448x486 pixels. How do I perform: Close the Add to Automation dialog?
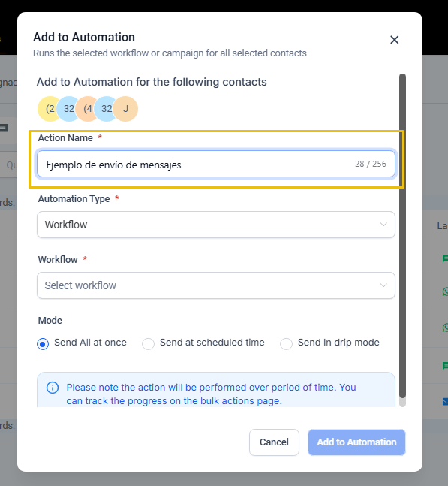[394, 40]
